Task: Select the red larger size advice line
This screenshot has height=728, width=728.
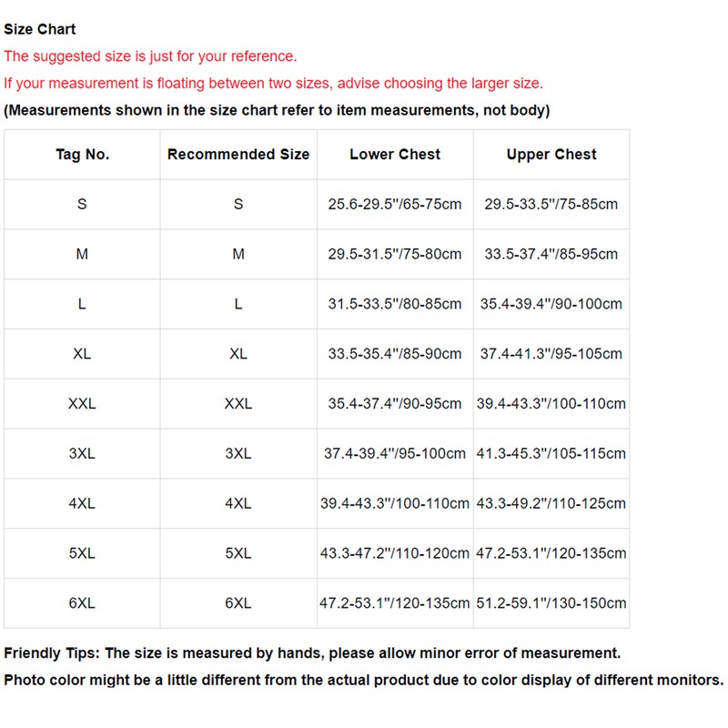Action: [x=273, y=84]
